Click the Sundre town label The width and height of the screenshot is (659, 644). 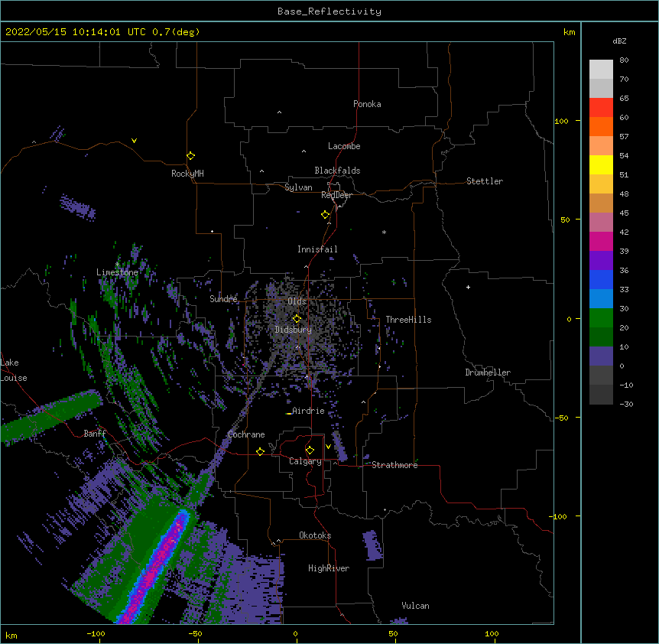(223, 299)
